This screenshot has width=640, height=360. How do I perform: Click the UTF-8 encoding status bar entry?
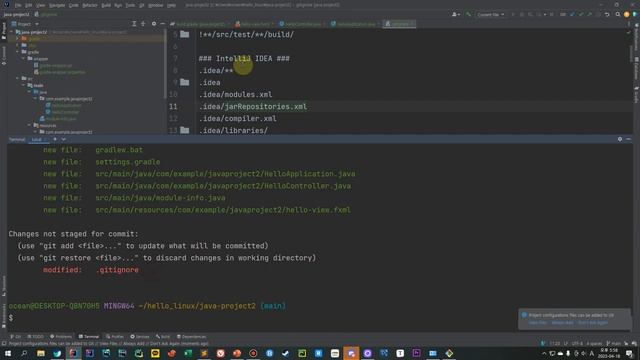coord(577,344)
